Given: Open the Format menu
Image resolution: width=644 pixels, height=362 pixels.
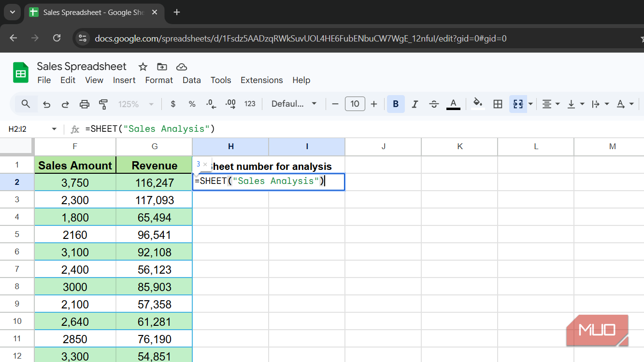Looking at the screenshot, I should [x=159, y=80].
